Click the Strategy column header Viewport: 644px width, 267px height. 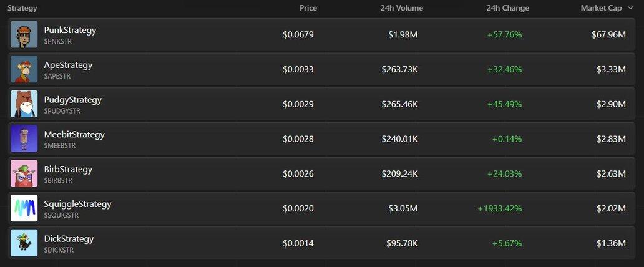(x=22, y=8)
